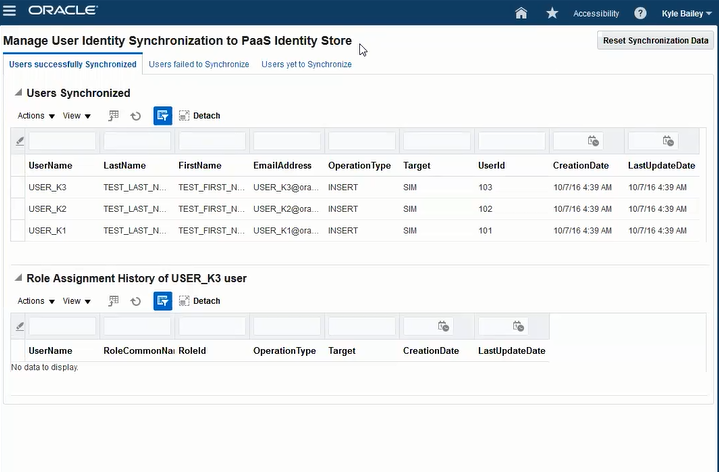
Task: Go to the Home icon
Action: 521,13
